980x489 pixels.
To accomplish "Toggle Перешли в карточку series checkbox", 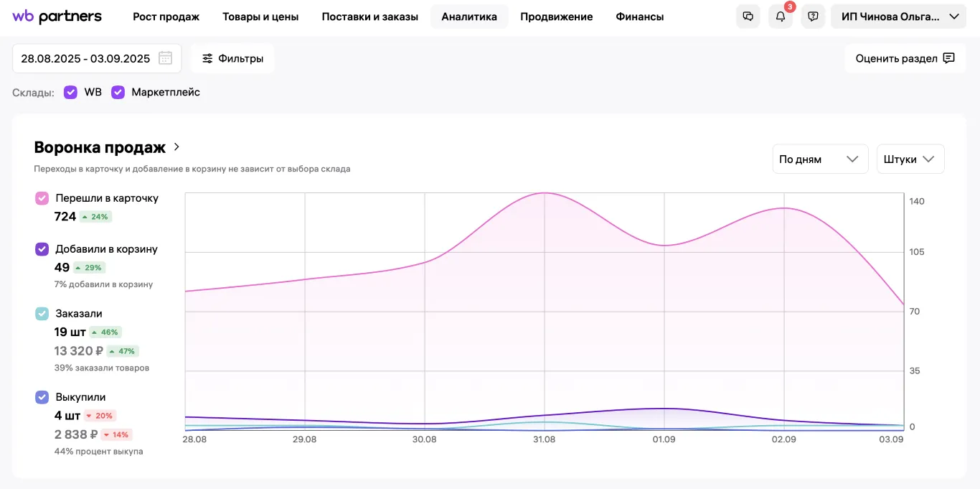I will click(x=42, y=198).
